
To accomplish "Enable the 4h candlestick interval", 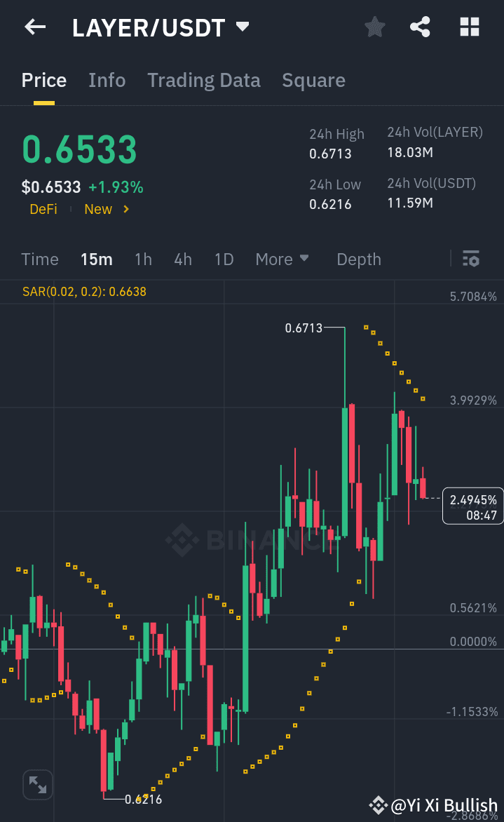I will tap(182, 259).
